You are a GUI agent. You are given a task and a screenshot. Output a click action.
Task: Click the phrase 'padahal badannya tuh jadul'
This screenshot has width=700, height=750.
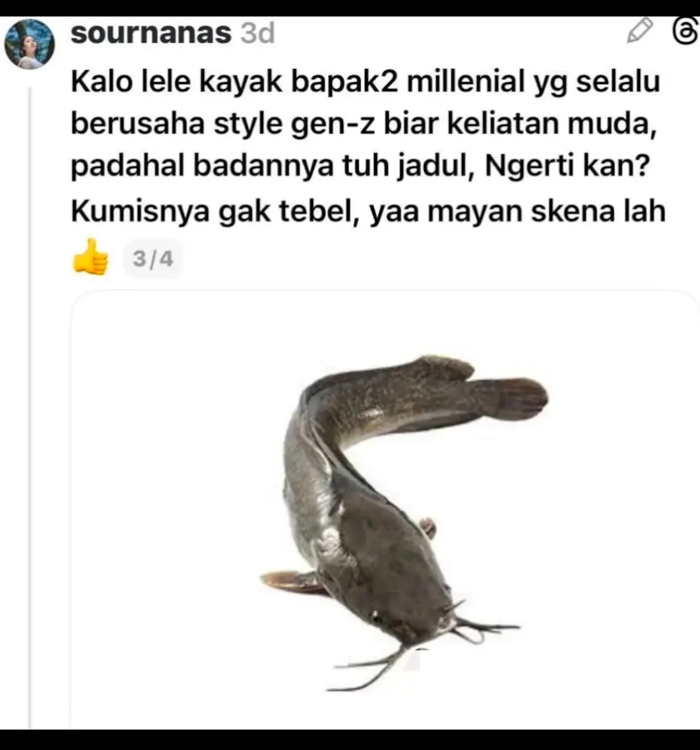(272, 166)
